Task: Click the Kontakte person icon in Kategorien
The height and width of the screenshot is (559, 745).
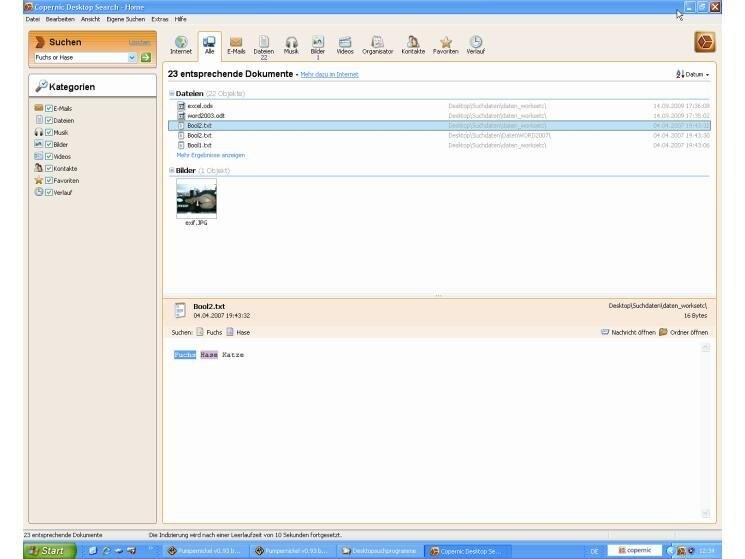Action: click(x=39, y=168)
